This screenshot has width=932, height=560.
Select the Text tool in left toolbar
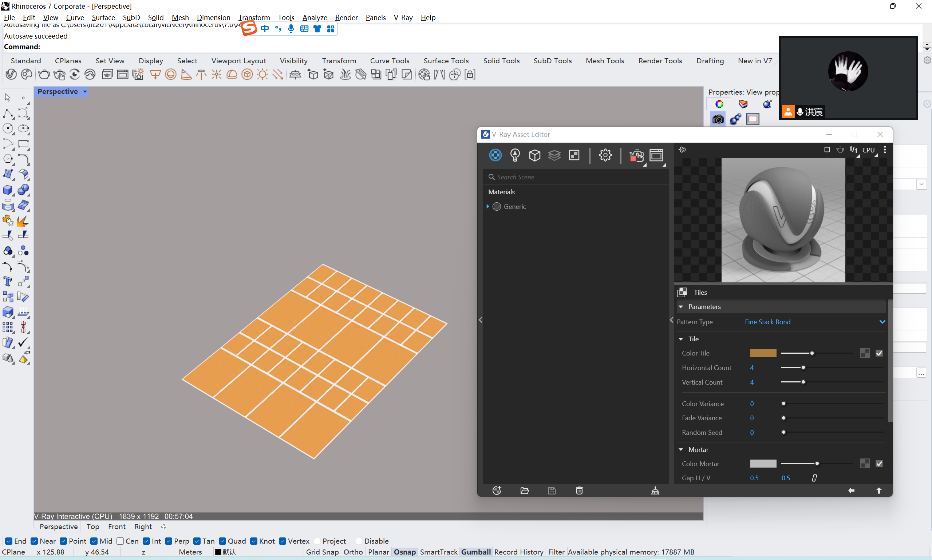pyautogui.click(x=8, y=282)
